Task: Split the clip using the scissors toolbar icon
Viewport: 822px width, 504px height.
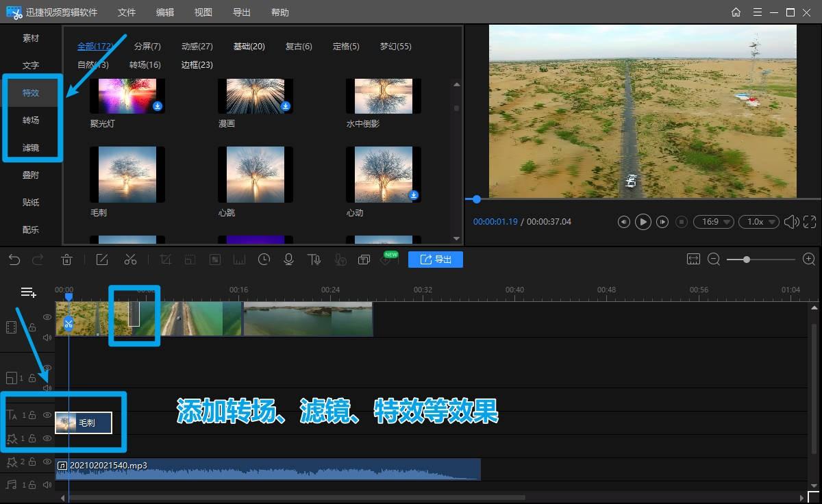Action: coord(130,260)
